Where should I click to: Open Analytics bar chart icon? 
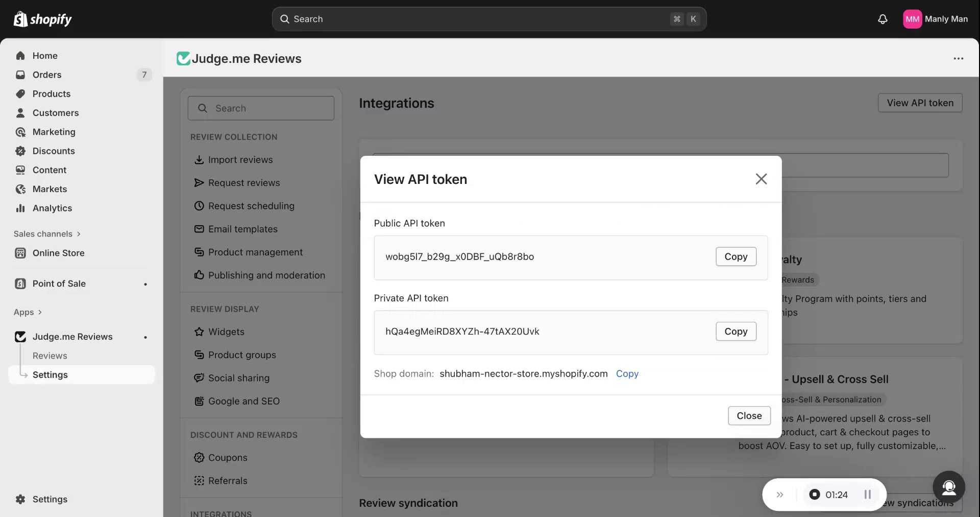point(20,208)
